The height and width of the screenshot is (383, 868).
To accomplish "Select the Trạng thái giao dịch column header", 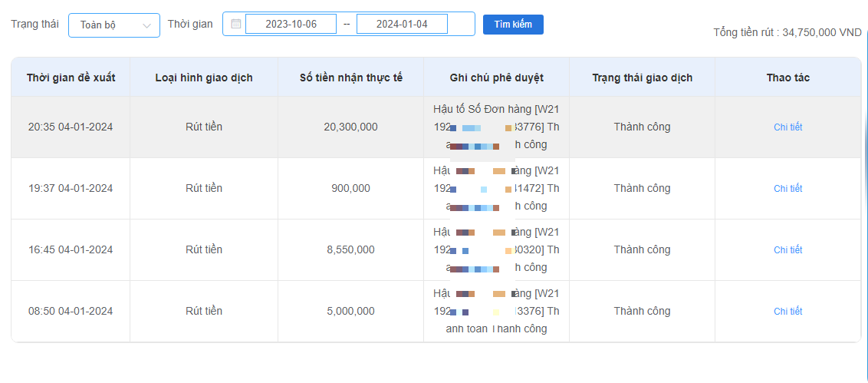I will (x=642, y=78).
